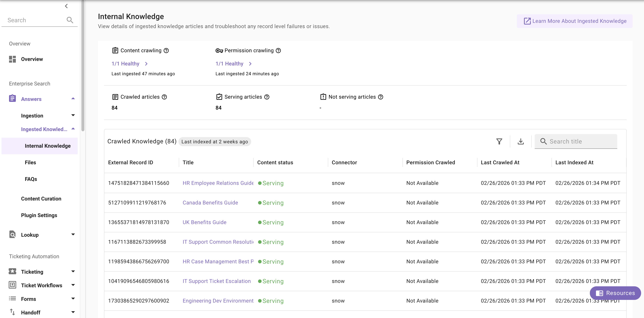Viewport: 644px width, 318px height.
Task: Click help icon next to Content crawling
Action: pos(166,51)
